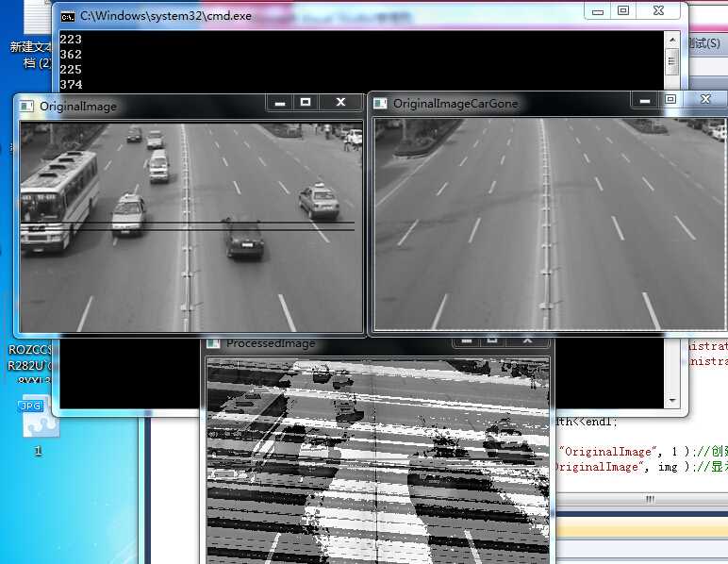The width and height of the screenshot is (728, 564).
Task: Click the console output line 374
Action: pyautogui.click(x=71, y=85)
